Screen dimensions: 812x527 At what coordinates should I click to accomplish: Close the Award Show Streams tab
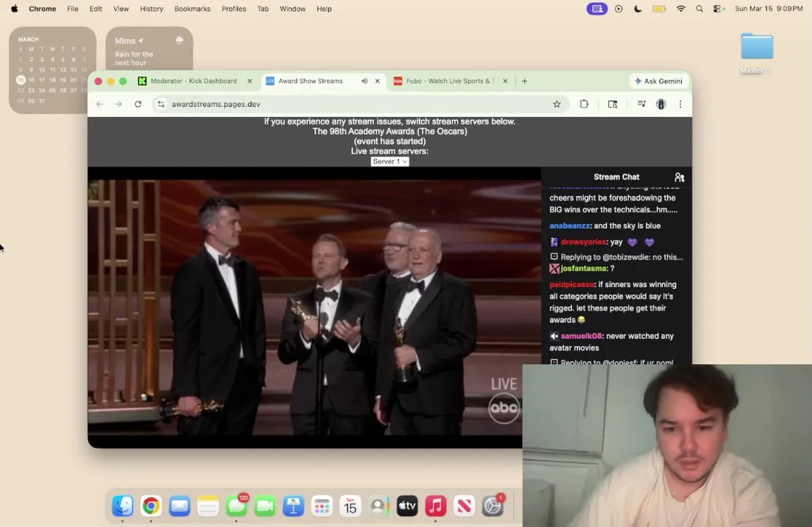coord(378,81)
